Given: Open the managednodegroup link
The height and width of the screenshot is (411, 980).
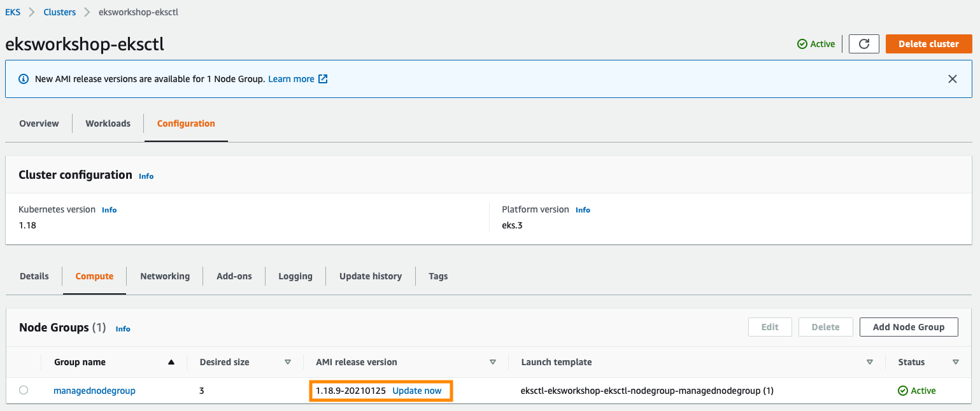Looking at the screenshot, I should [94, 391].
